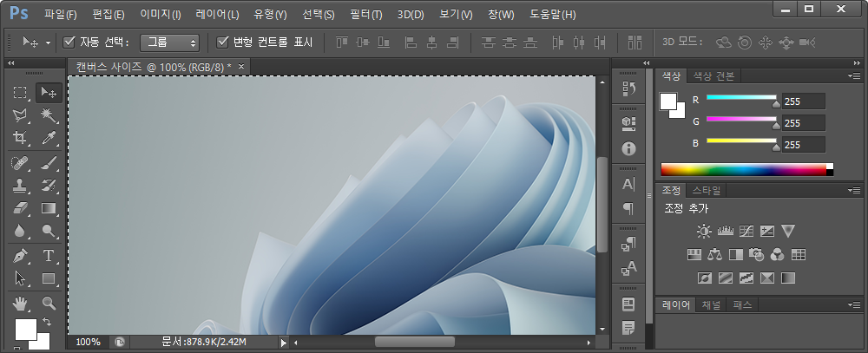The image size is (868, 353).
Task: Open the Info panel icon
Action: tap(628, 148)
